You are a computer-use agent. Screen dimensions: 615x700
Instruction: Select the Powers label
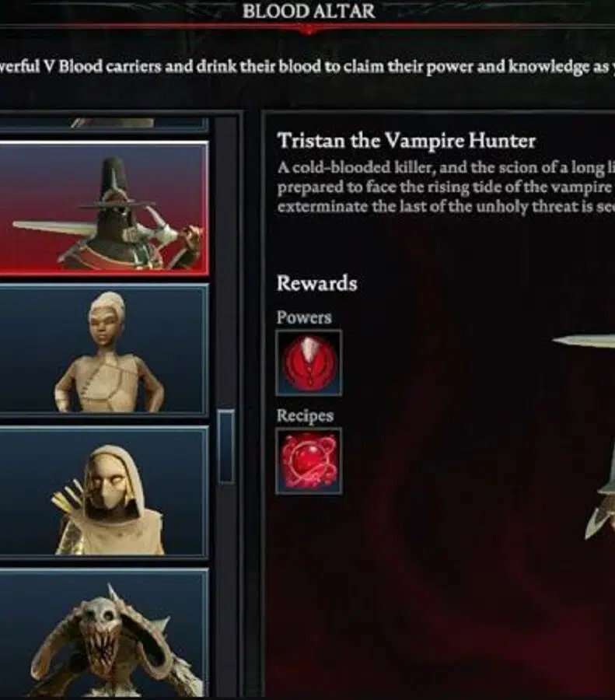tap(304, 317)
